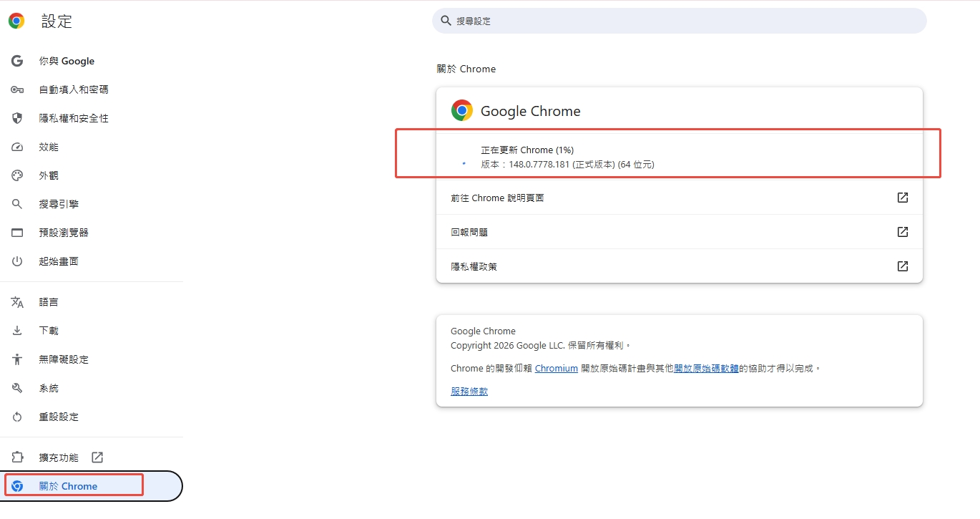Click the wrench icon for 系統
The image size is (980, 519).
click(x=17, y=388)
